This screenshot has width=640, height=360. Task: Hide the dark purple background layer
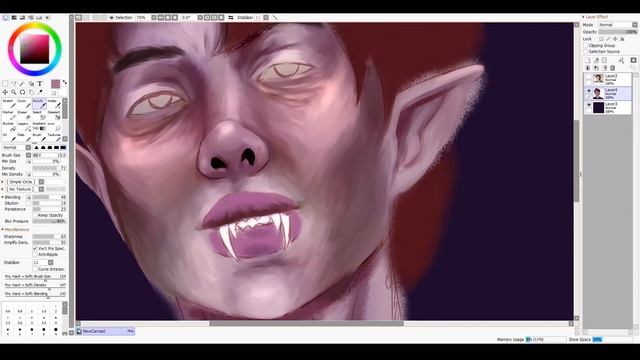pos(589,104)
